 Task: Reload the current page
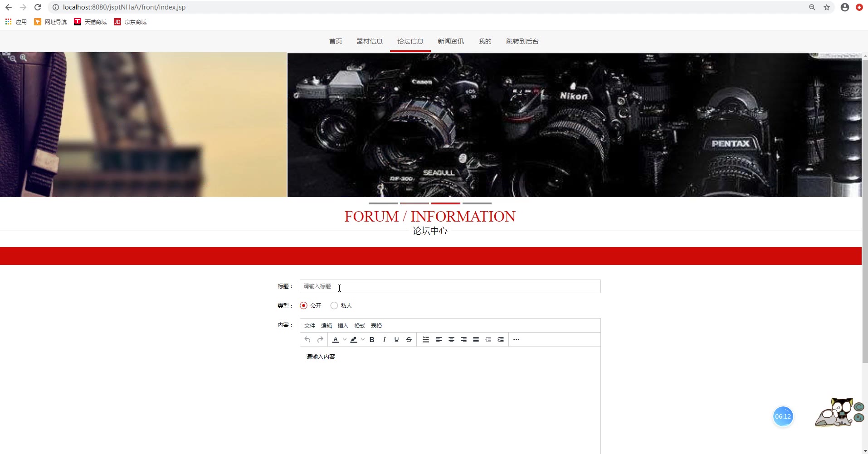38,7
